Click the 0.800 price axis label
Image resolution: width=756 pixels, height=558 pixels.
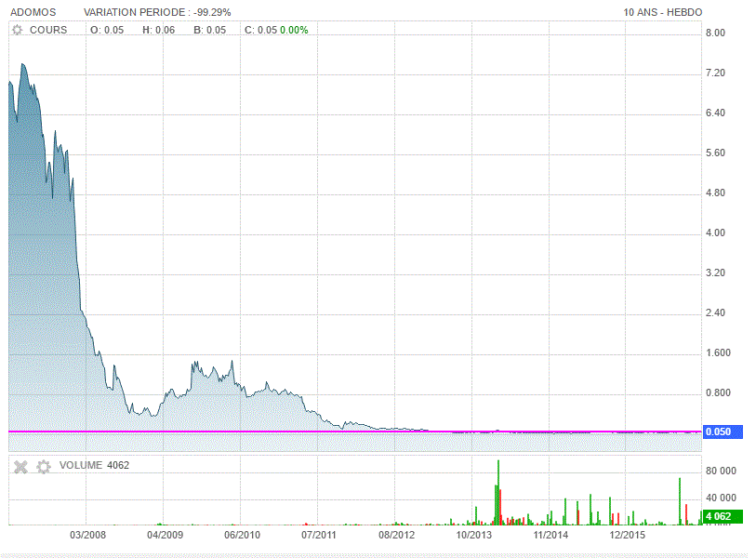click(x=719, y=393)
